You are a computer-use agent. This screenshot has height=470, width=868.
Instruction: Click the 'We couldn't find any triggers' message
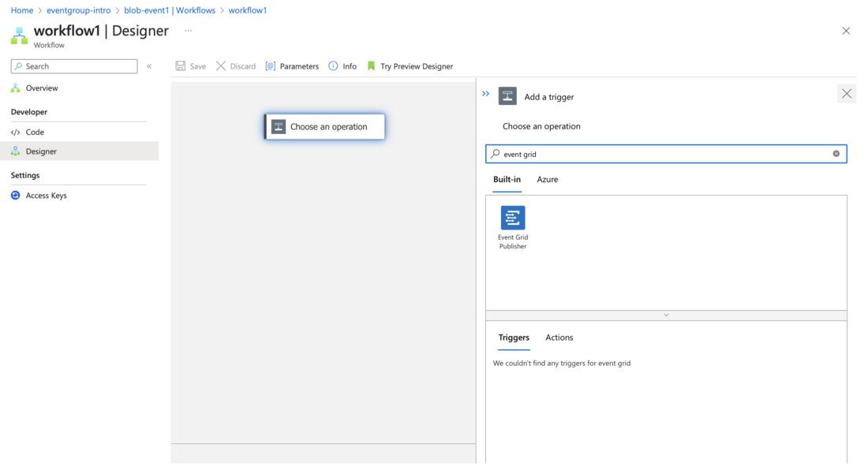(562, 364)
